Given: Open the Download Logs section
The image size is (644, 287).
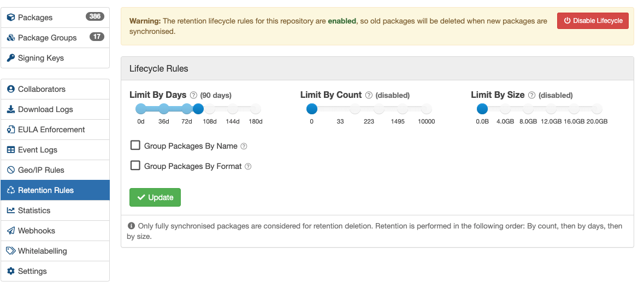Looking at the screenshot, I should tap(45, 109).
